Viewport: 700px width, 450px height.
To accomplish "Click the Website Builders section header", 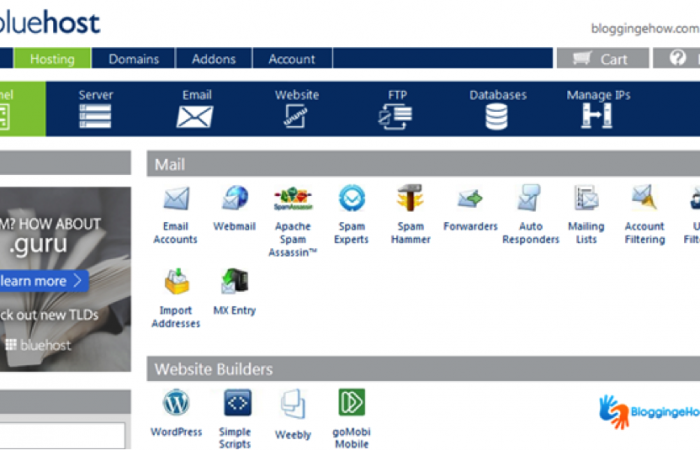I will [x=423, y=369].
